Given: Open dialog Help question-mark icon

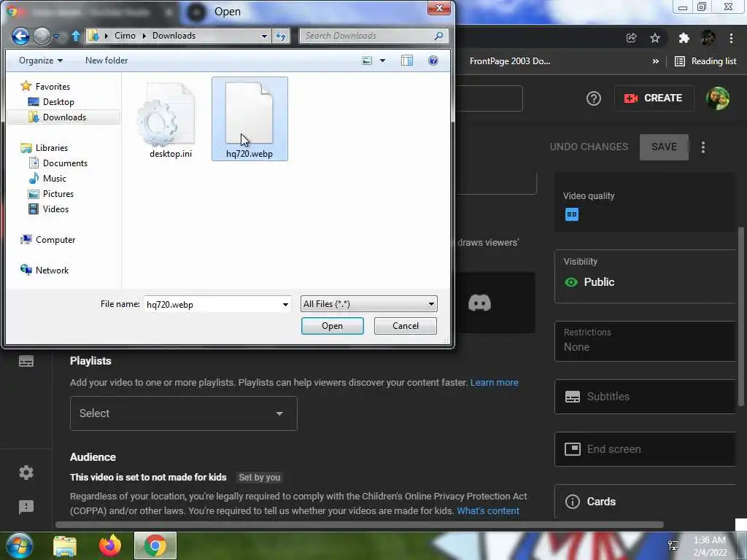Looking at the screenshot, I should pos(433,61).
